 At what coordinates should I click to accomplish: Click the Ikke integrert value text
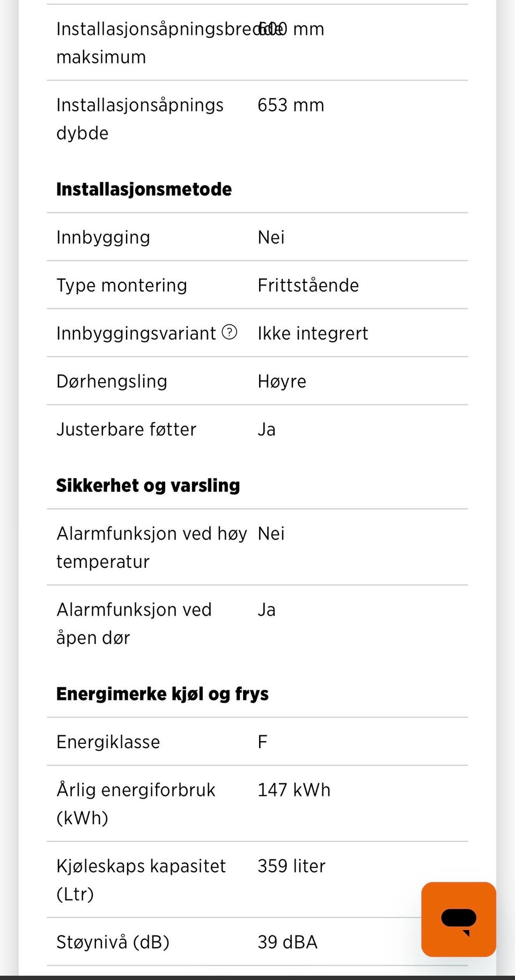tap(313, 333)
